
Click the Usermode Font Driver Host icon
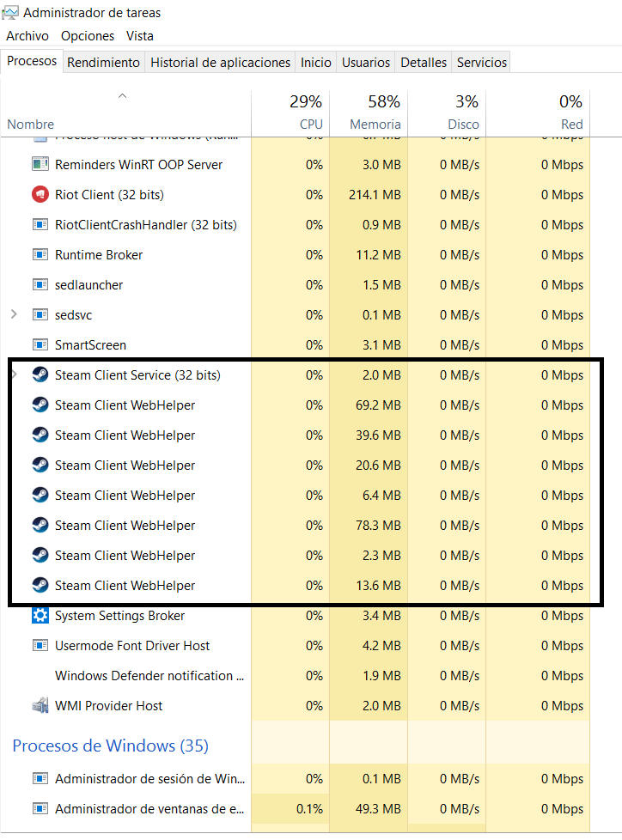point(40,645)
